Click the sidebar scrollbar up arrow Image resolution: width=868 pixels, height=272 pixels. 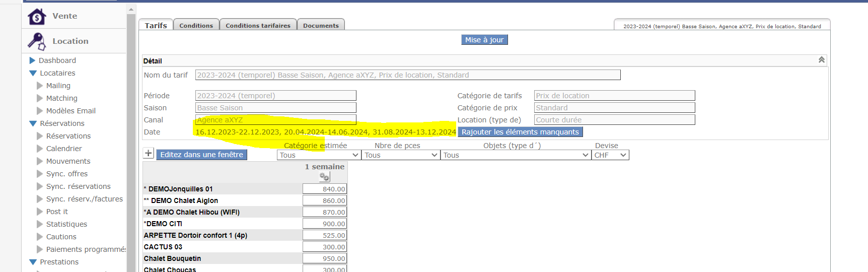tap(131, 10)
